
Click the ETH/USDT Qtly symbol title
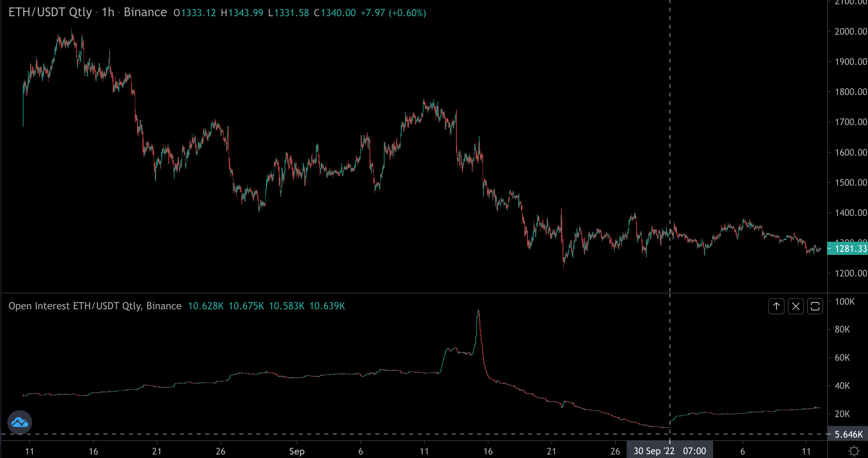pyautogui.click(x=50, y=12)
